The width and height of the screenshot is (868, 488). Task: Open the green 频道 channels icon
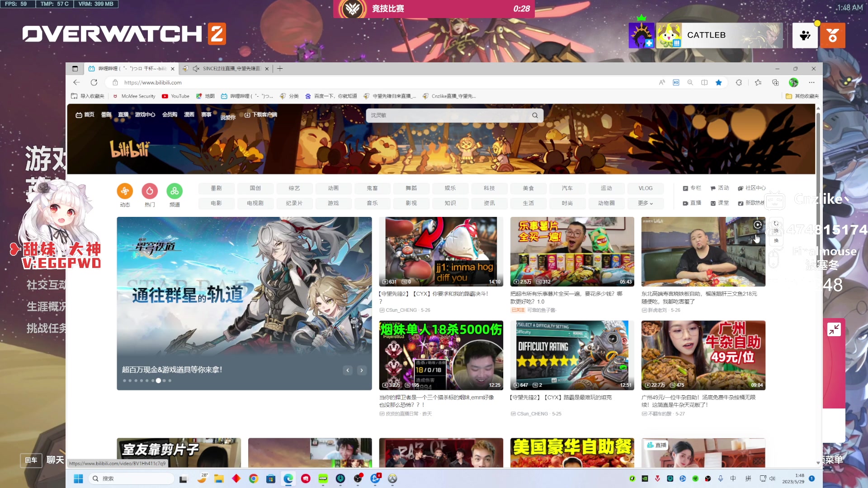(175, 191)
